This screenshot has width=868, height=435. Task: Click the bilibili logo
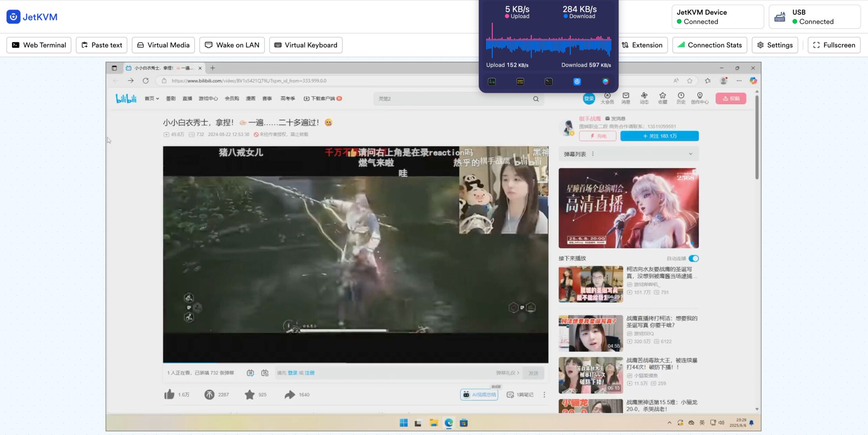[126, 99]
